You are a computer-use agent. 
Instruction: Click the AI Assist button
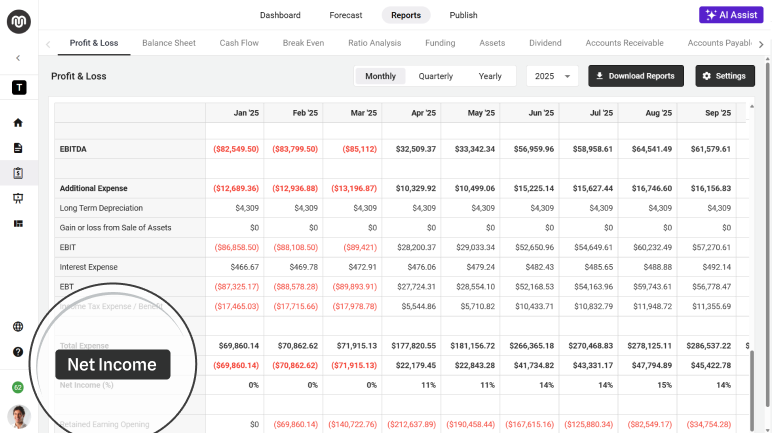coord(731,15)
